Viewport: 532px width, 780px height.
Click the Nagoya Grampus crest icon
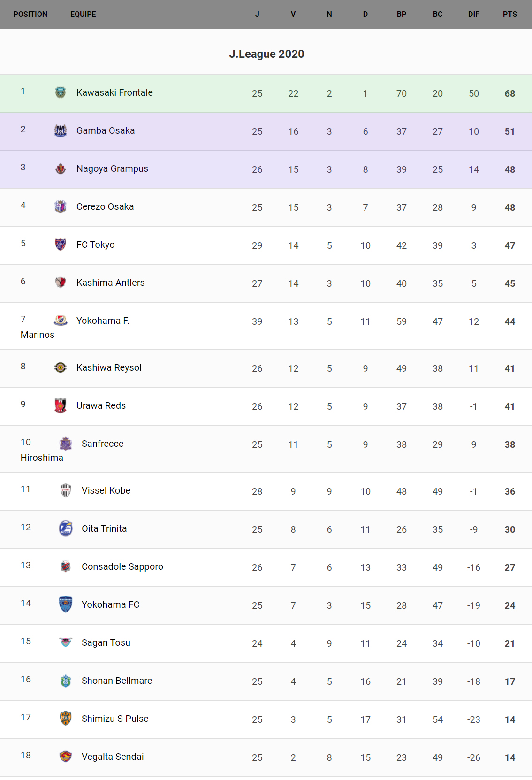pyautogui.click(x=61, y=168)
